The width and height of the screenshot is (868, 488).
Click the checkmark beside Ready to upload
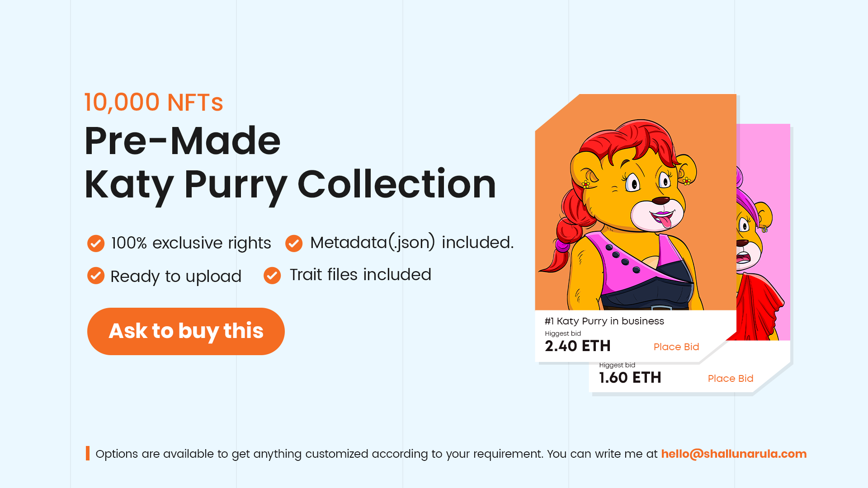click(96, 276)
